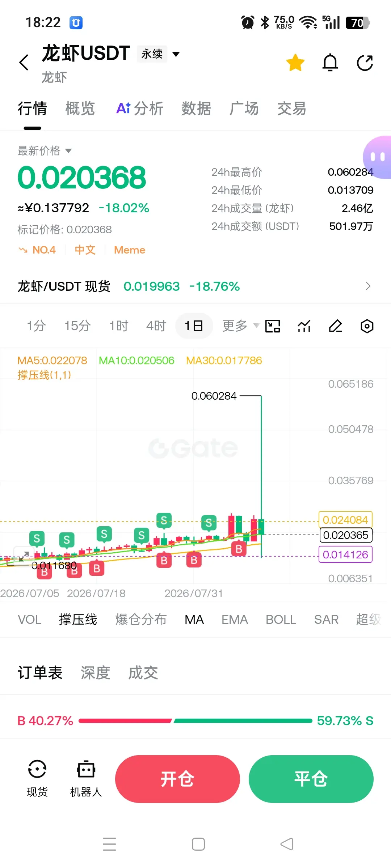
Task: Open the 机器人 trading bot
Action: [86, 778]
